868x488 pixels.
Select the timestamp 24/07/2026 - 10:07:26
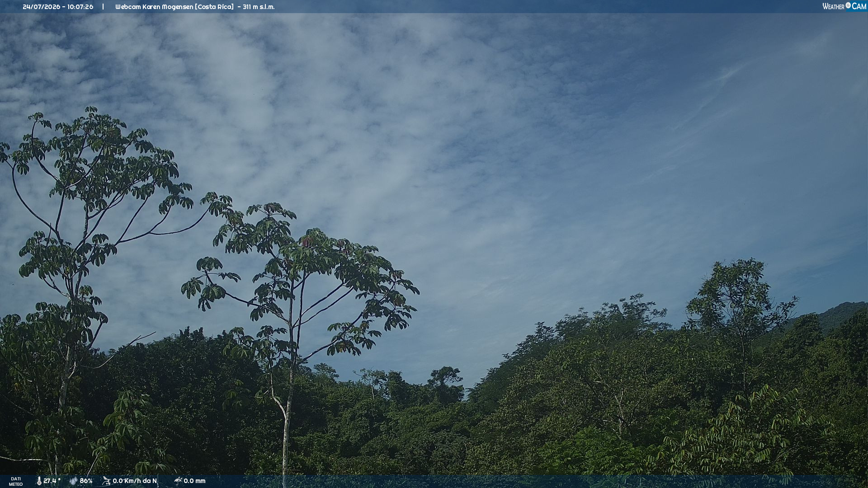(x=58, y=7)
